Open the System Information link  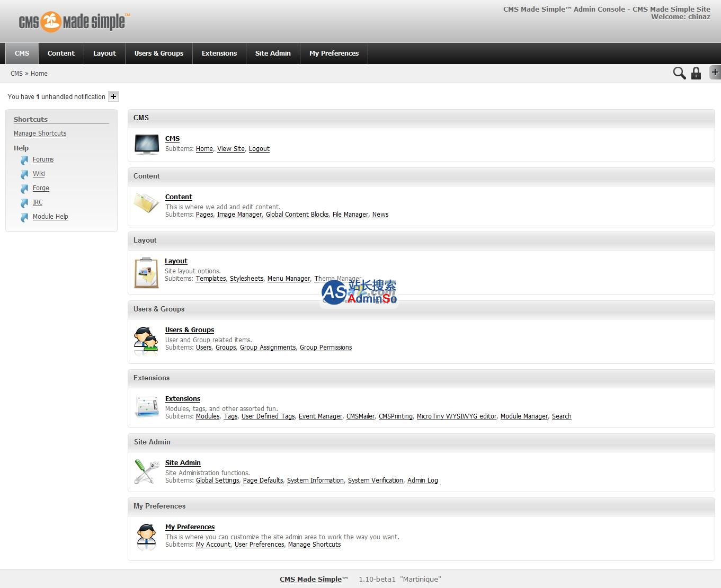[x=315, y=480]
